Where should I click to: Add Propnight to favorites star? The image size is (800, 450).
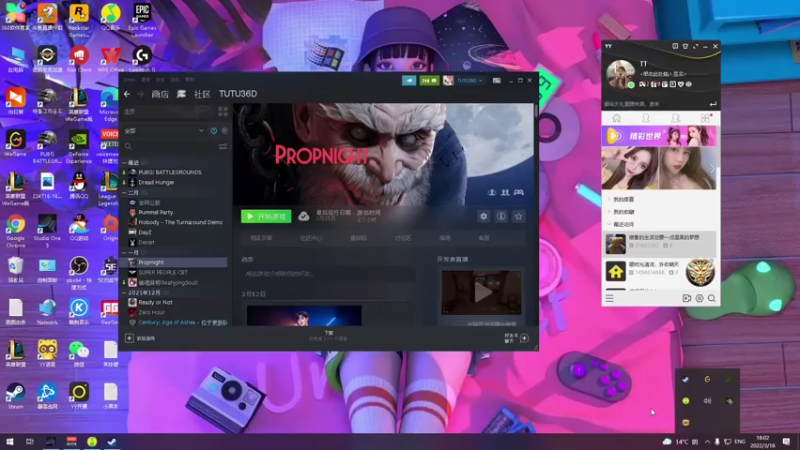pyautogui.click(x=519, y=216)
